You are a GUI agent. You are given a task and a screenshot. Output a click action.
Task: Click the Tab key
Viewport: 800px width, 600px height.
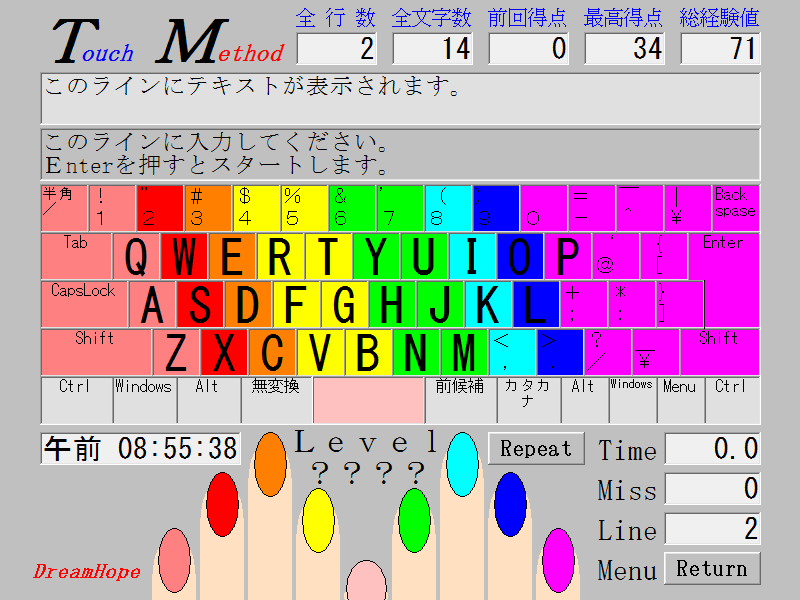[x=76, y=256]
